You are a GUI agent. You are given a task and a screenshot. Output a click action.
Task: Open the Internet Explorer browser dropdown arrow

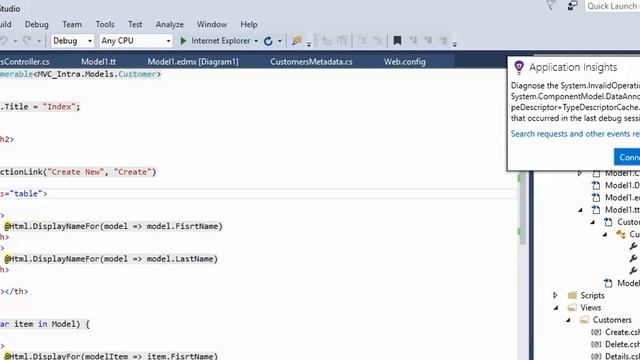(x=256, y=41)
